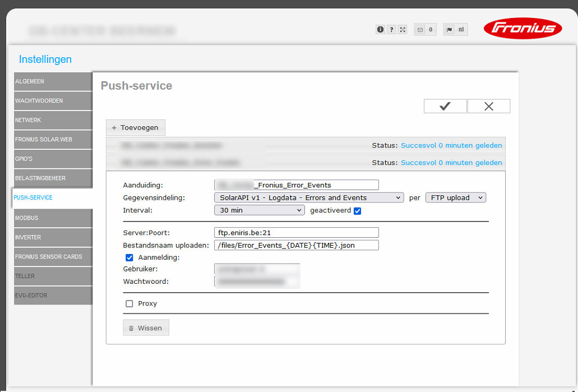Click the Wissen delete button

point(146,328)
